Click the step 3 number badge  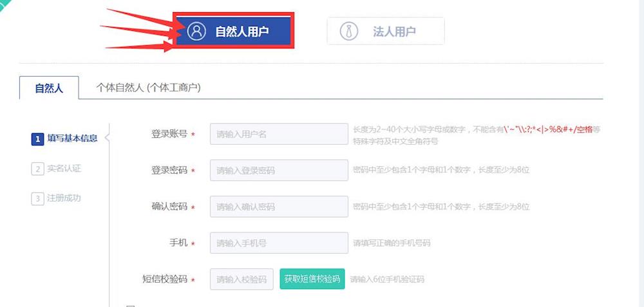pyautogui.click(x=37, y=199)
